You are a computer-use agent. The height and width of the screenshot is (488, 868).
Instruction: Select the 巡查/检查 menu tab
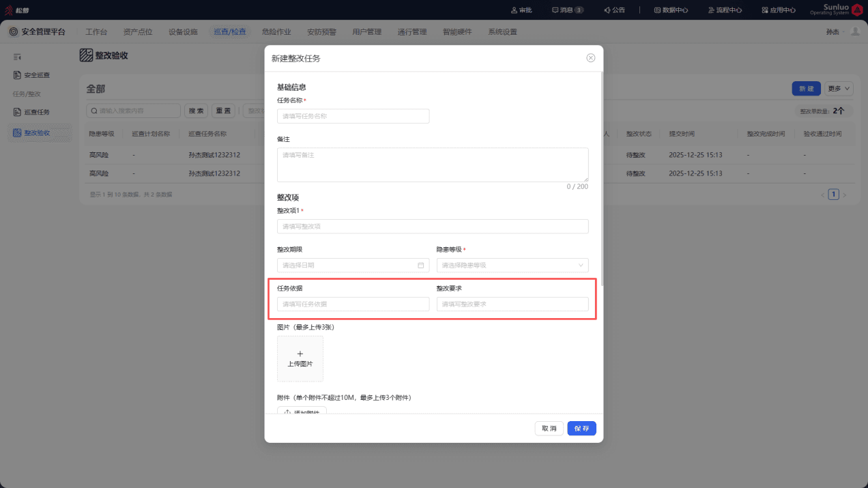(229, 32)
